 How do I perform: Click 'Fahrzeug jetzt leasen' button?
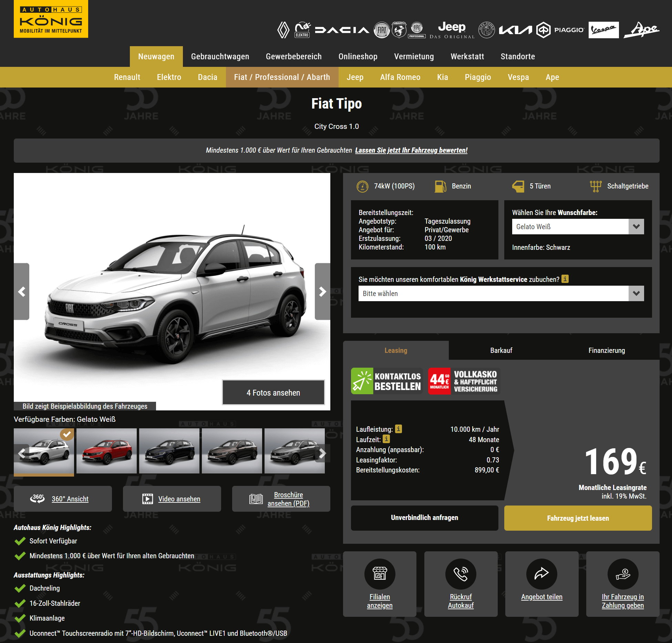click(578, 518)
